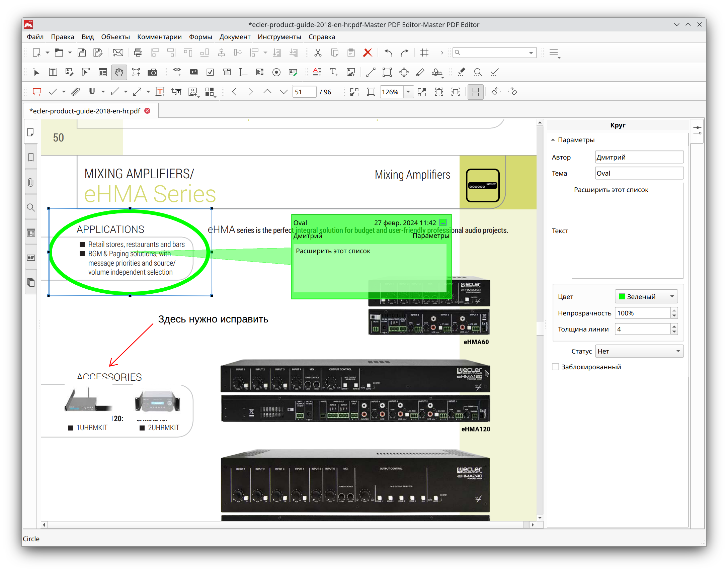
Task: Open the Файл menu
Action: tap(35, 37)
